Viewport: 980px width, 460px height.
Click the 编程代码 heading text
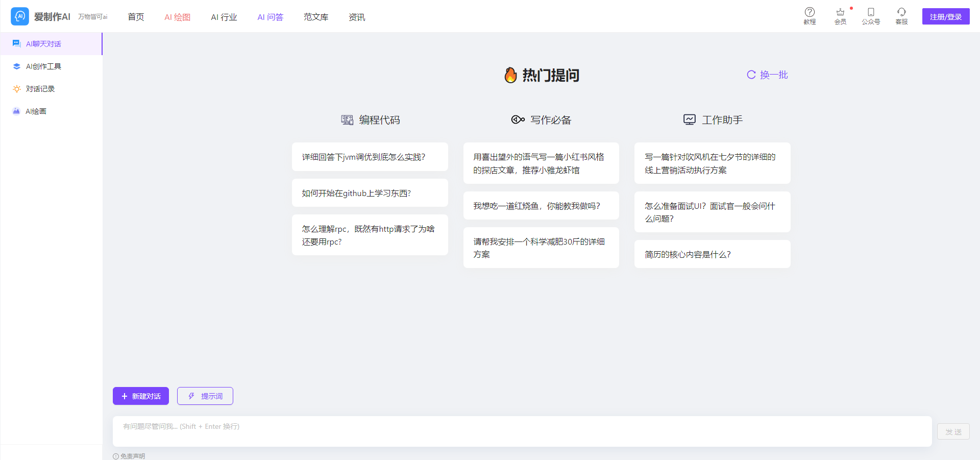click(x=380, y=120)
